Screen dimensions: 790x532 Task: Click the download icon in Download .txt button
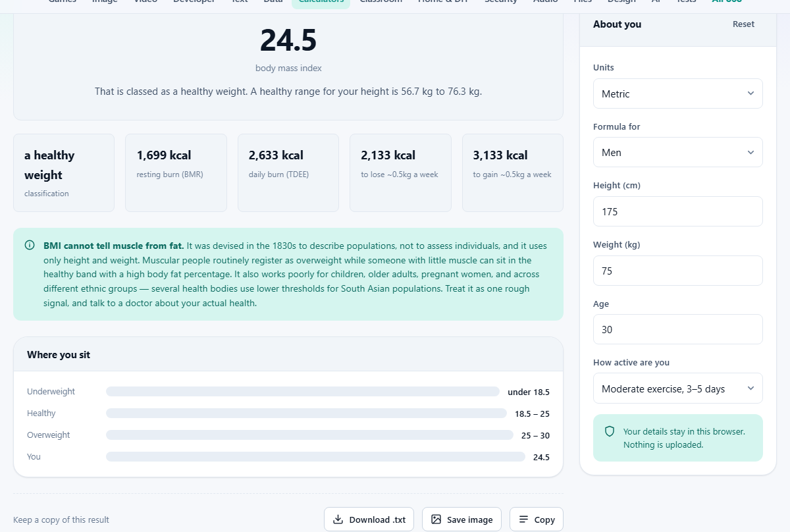coord(338,519)
